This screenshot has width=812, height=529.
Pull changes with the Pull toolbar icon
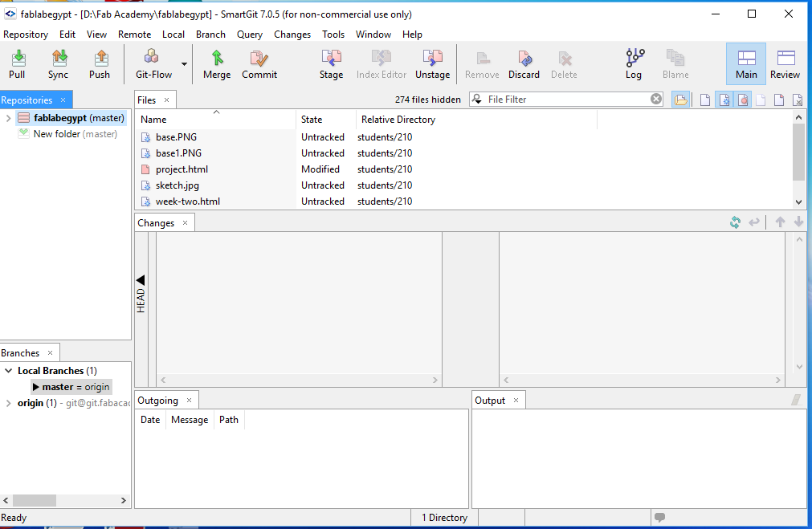coord(17,64)
